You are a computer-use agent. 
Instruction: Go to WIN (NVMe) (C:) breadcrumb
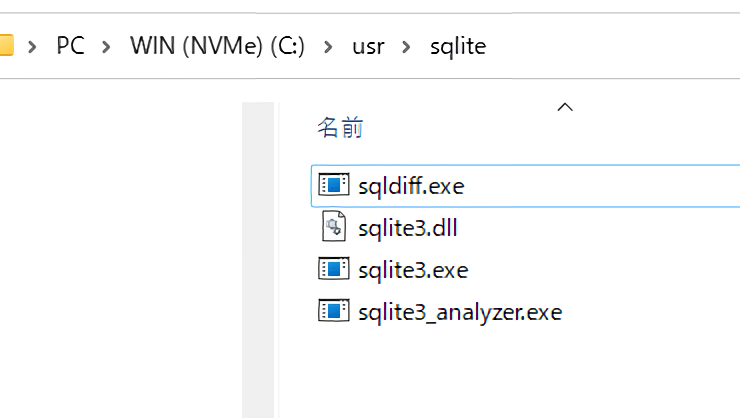[x=217, y=46]
